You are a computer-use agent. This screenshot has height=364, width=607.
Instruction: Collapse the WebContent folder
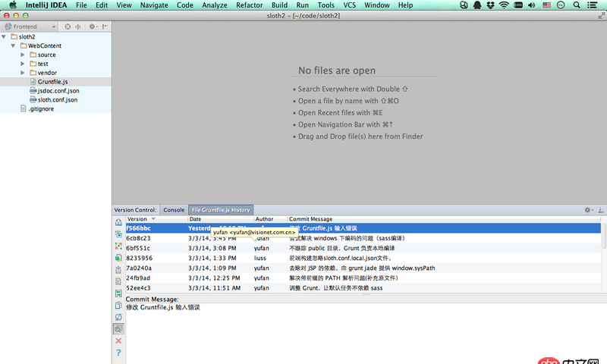point(13,45)
